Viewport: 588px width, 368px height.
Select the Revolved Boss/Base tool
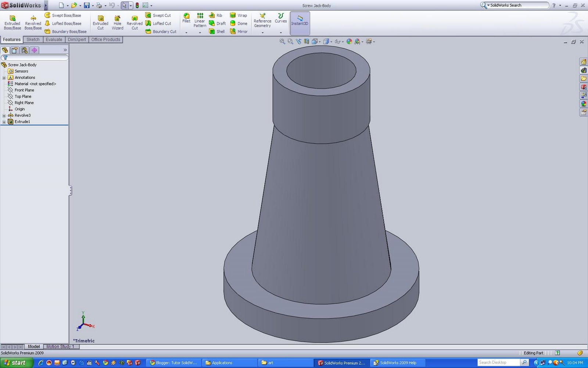33,20
